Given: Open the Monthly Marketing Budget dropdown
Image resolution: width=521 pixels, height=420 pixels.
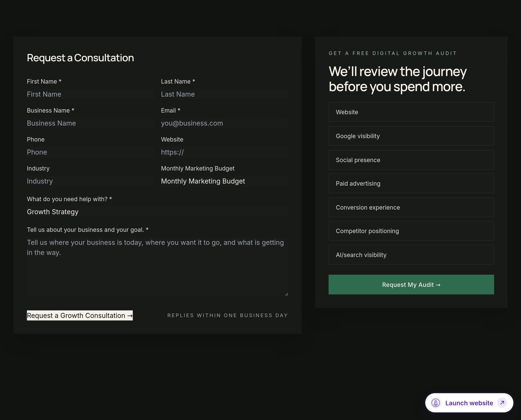Looking at the screenshot, I should [x=224, y=181].
